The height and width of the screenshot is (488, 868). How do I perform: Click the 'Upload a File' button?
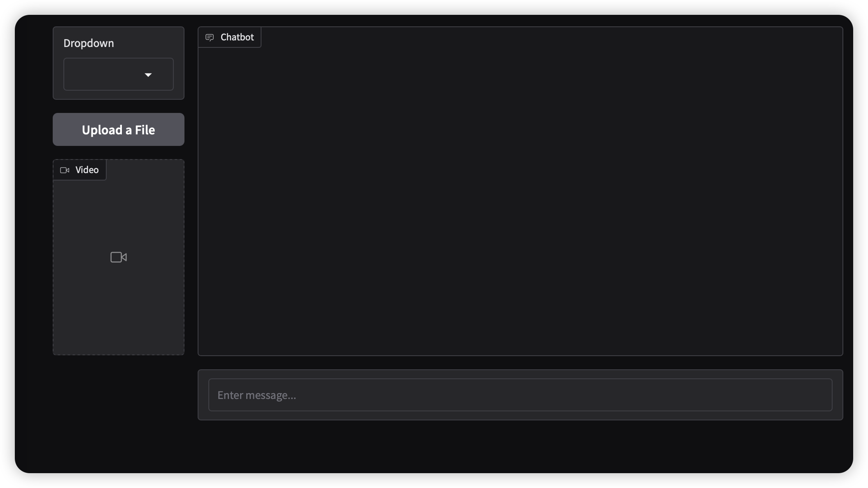119,129
